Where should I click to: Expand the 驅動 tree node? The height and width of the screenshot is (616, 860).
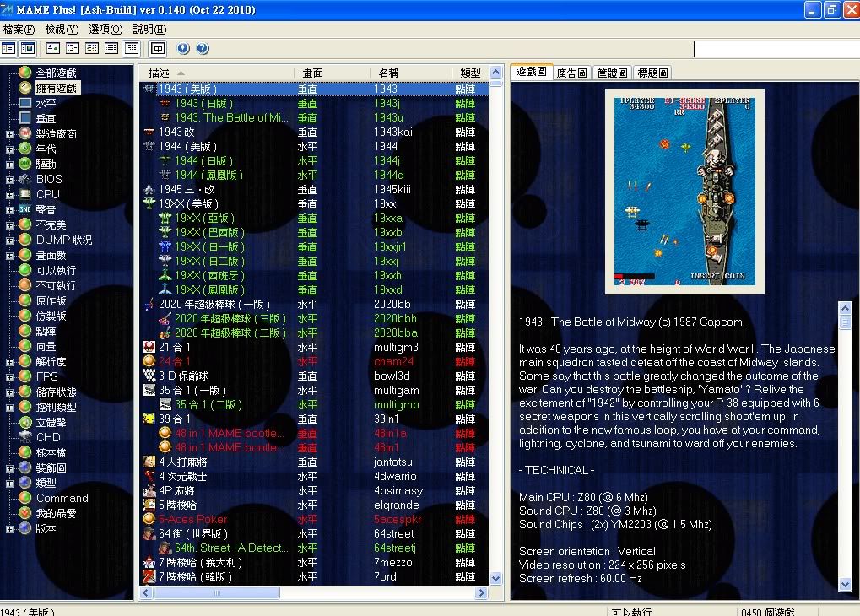click(9, 164)
